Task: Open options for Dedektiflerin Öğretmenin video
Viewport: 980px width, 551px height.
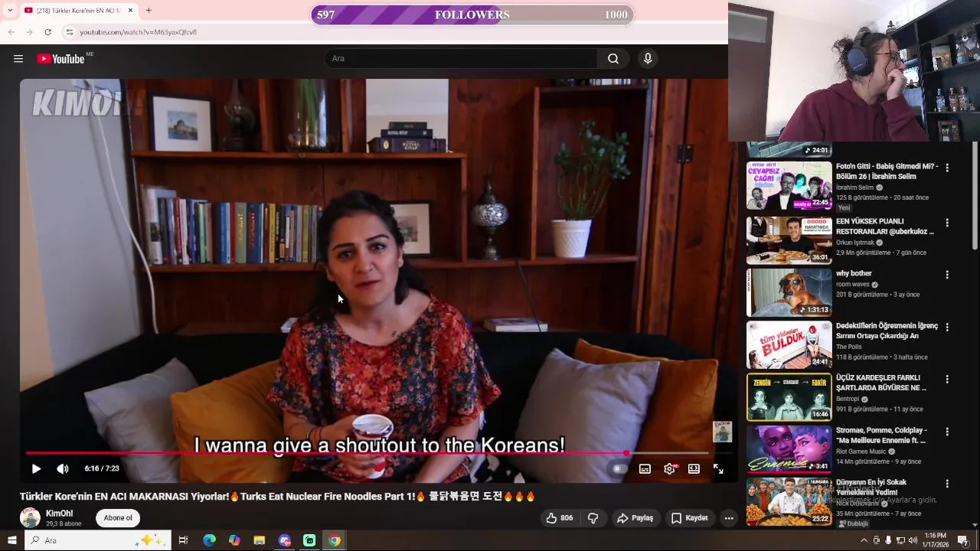Action: click(947, 327)
